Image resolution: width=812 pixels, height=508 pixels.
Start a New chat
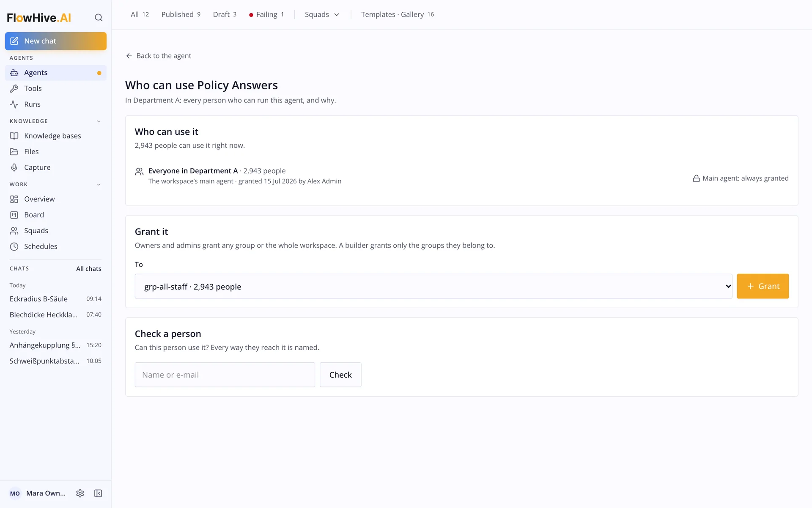point(56,41)
